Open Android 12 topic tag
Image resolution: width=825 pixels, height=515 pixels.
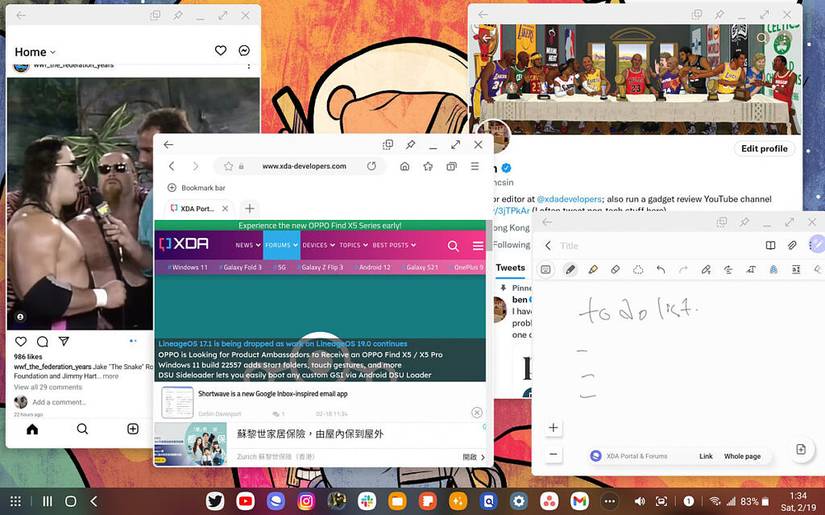373,267
